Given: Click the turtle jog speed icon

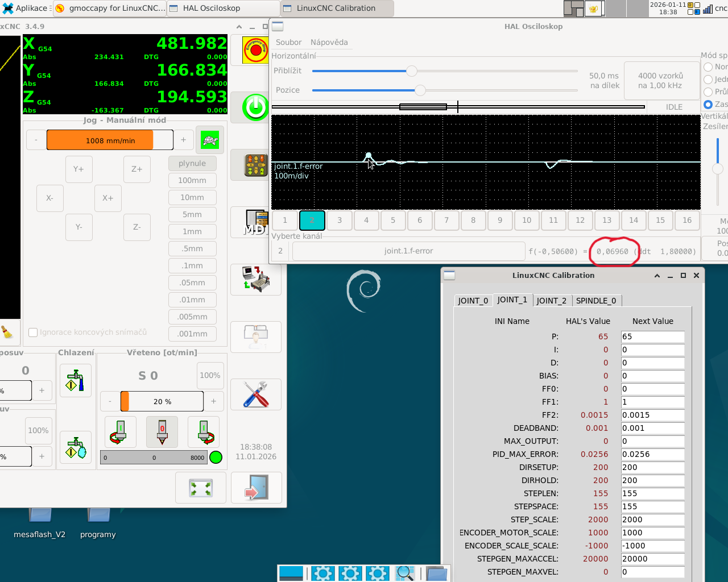Looking at the screenshot, I should coord(210,140).
